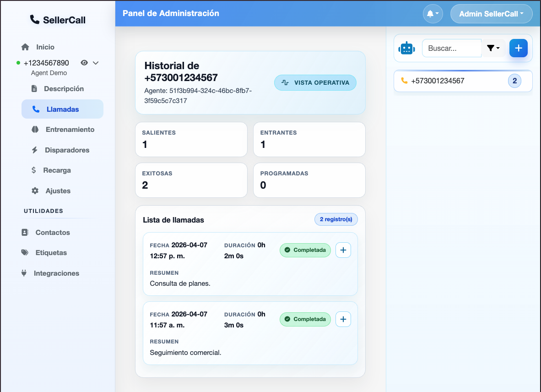Open the filter dropdown next to Buscar

pyautogui.click(x=493, y=48)
